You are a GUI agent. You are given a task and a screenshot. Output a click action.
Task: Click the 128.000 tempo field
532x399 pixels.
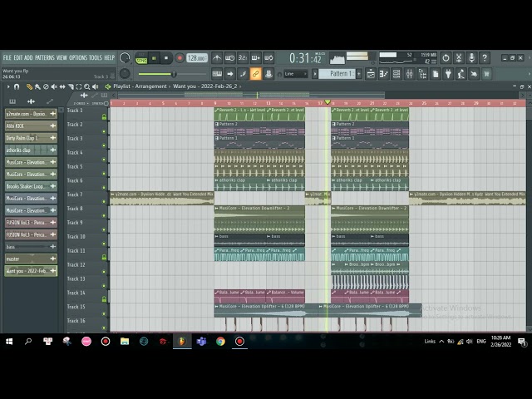197,58
